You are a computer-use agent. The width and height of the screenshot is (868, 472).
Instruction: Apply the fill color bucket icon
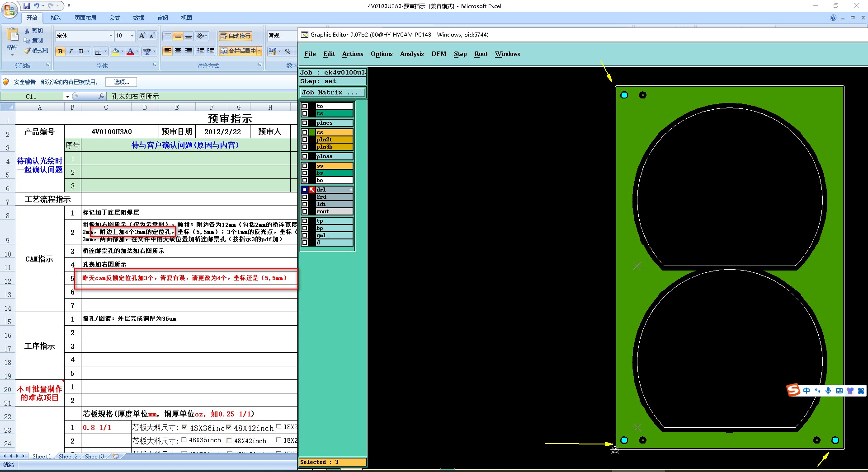(116, 51)
